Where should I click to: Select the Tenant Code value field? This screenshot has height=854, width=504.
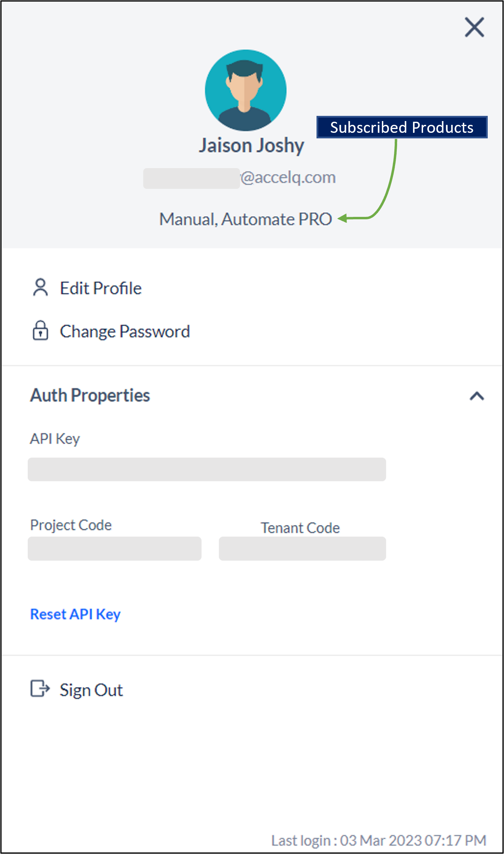click(302, 549)
